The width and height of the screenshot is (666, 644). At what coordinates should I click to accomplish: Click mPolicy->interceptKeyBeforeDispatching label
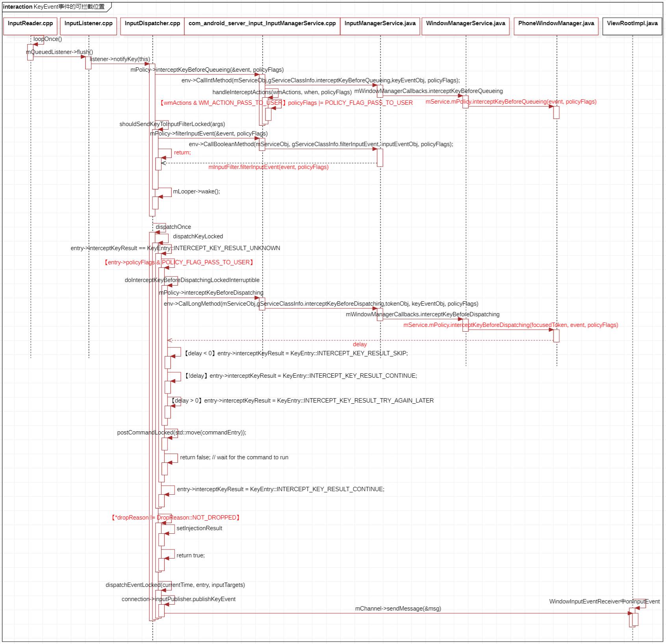click(x=211, y=293)
